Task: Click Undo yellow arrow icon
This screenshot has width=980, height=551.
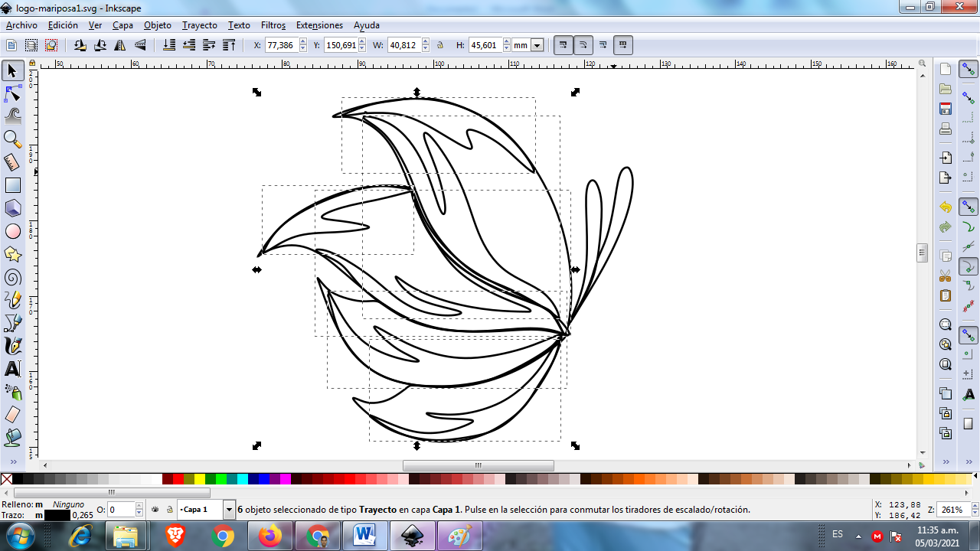Action: (946, 207)
